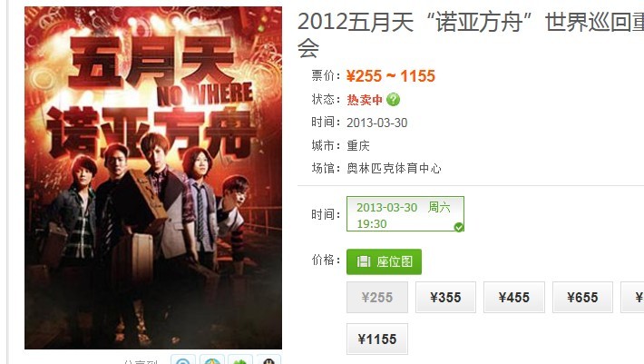The height and width of the screenshot is (364, 644).
Task: Click the green checkmark on the date box
Action: click(x=459, y=227)
